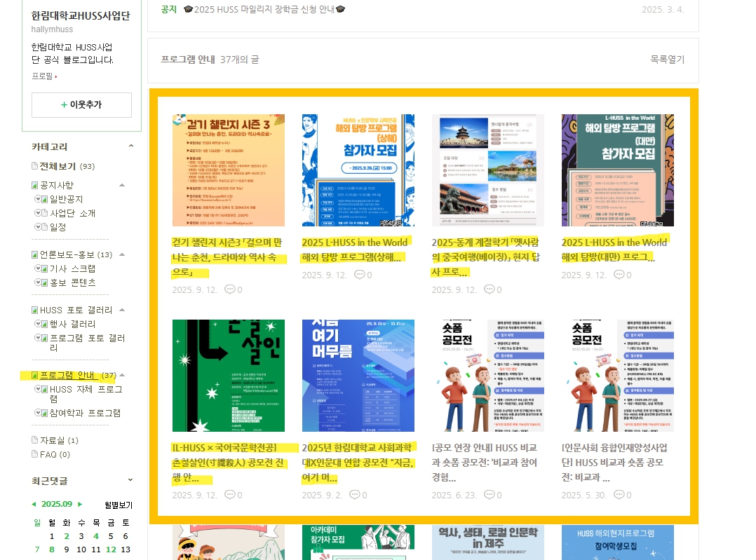Collapse the HUSS 포토 갤러리 arrow
Image resolution: width=756 pixels, height=560 pixels.
[x=122, y=310]
